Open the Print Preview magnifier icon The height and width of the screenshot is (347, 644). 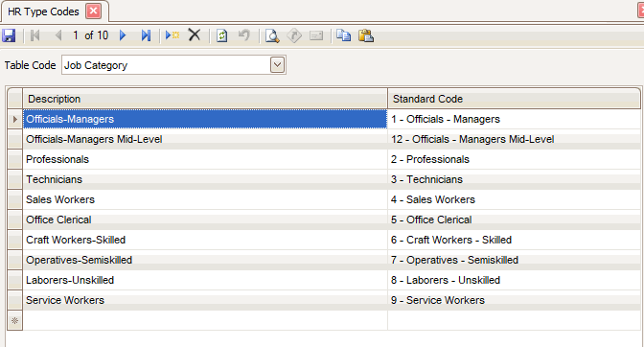(x=272, y=35)
